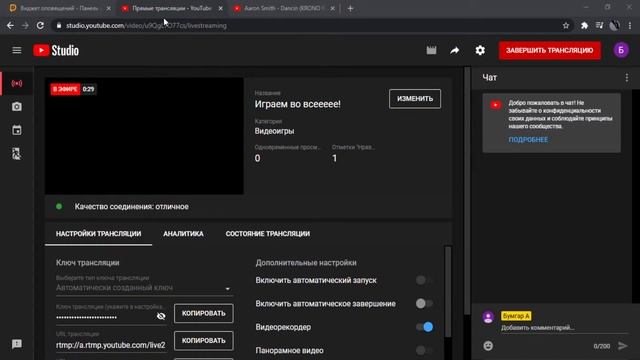
Task: Toggle the 360° video (Панорамное видео) switch
Action: (424, 350)
